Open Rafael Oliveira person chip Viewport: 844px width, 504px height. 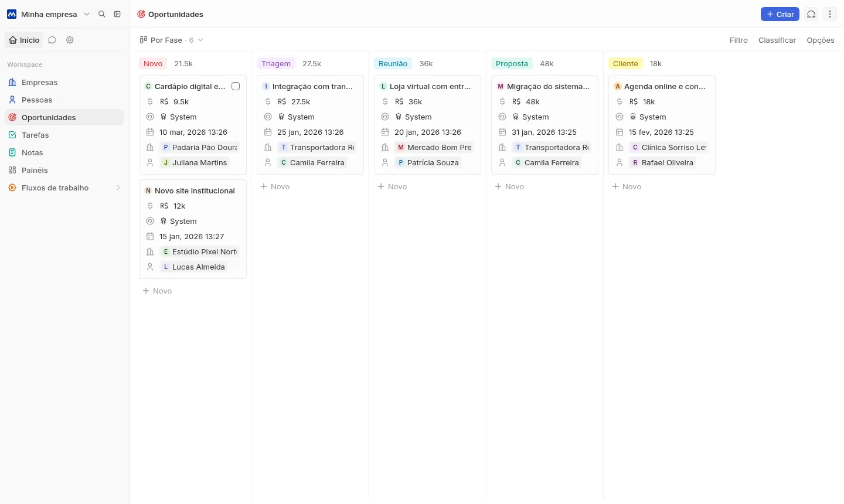(662, 162)
